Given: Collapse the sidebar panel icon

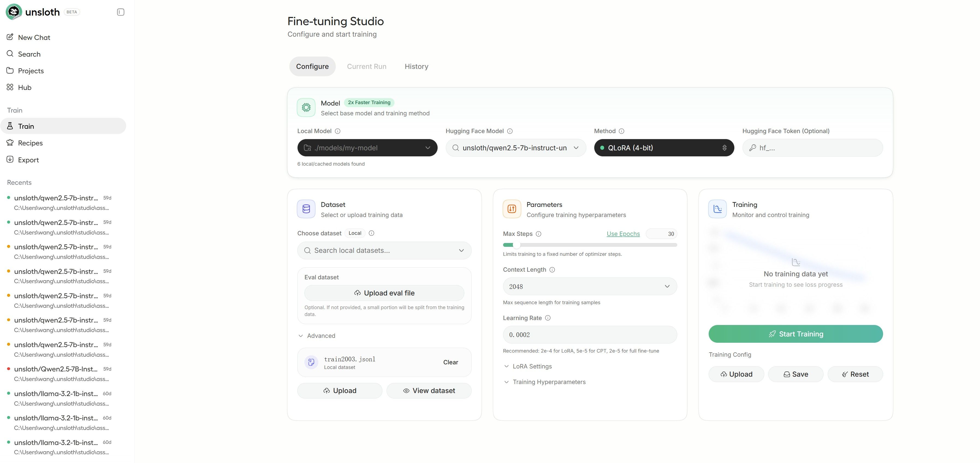Looking at the screenshot, I should click(121, 12).
